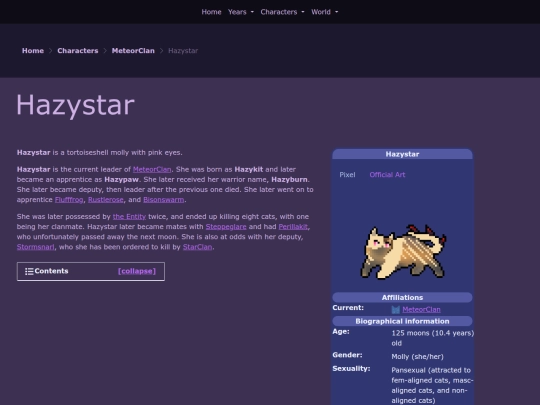Click the 'Molly (she/her)' gender value

pos(417,357)
